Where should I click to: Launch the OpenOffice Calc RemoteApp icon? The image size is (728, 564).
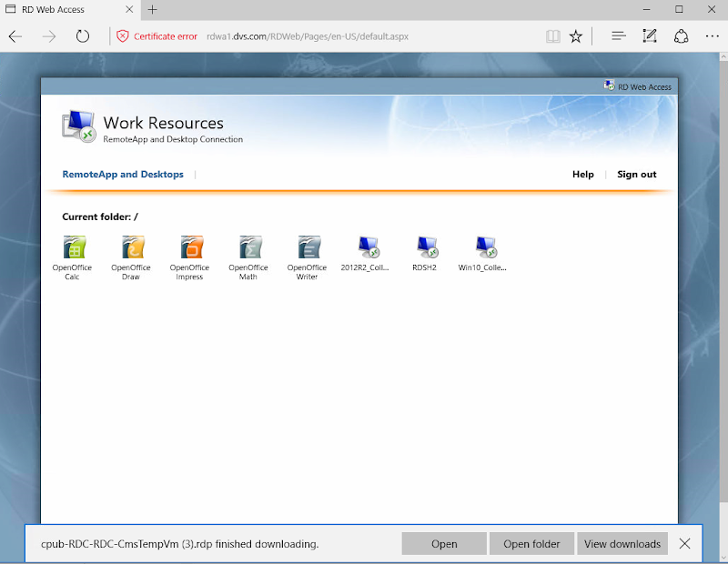[x=75, y=247]
